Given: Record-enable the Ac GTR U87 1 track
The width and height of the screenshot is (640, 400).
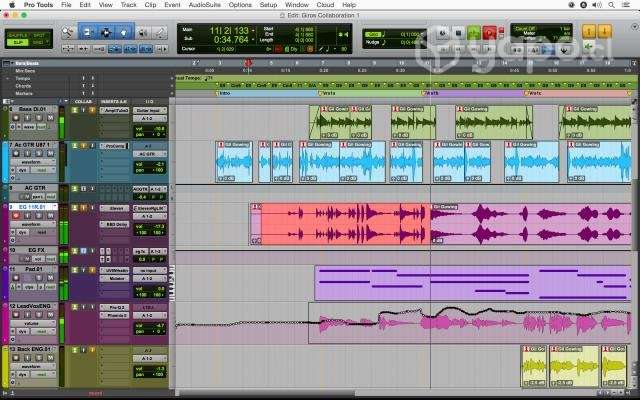Looking at the screenshot, I should (16, 153).
